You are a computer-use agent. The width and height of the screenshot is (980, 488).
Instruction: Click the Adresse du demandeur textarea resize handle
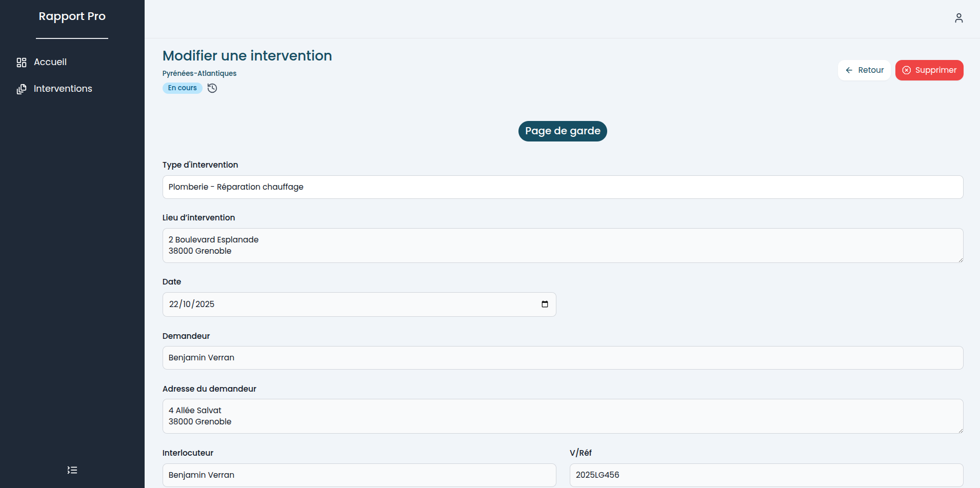pyautogui.click(x=960, y=430)
